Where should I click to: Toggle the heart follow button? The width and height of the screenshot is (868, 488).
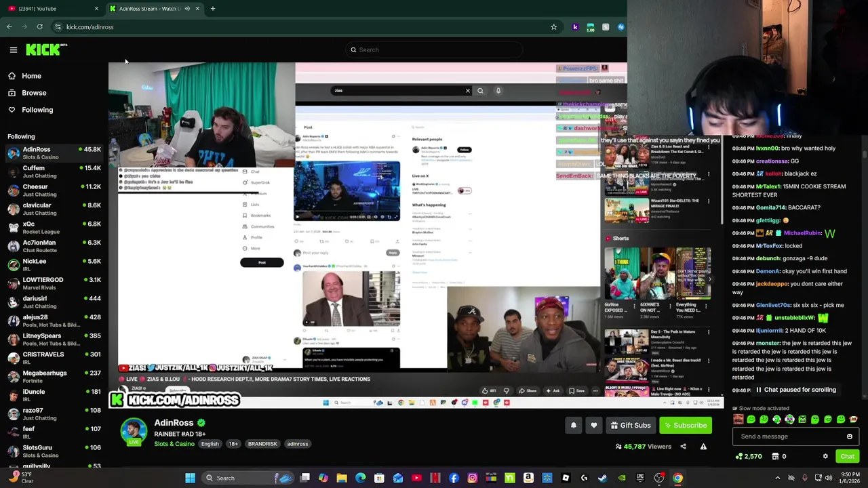(x=594, y=425)
